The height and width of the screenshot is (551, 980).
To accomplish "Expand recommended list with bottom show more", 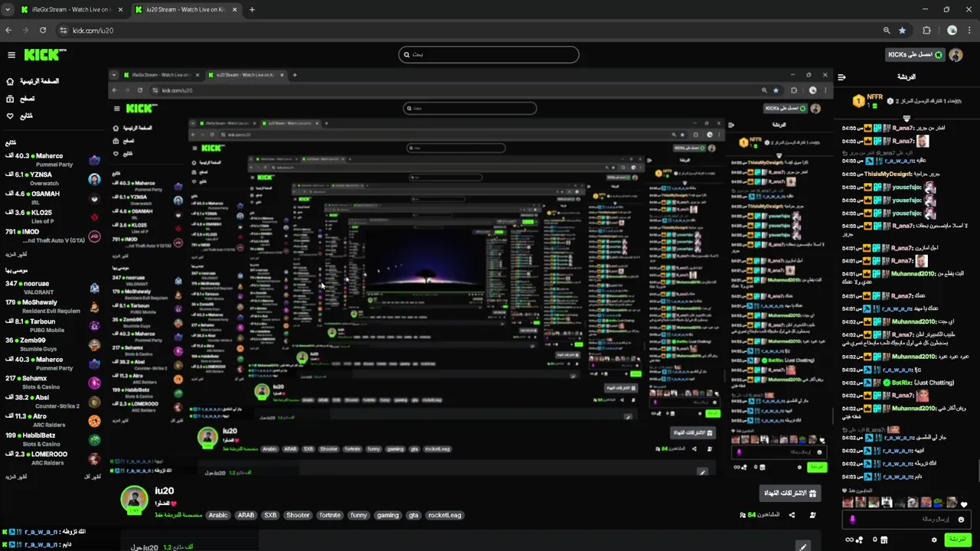I will tap(16, 477).
